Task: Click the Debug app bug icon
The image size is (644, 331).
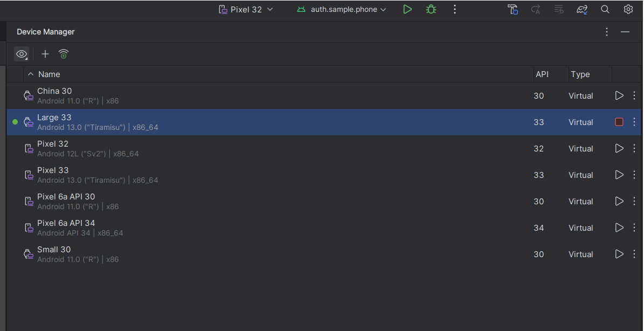Action: pyautogui.click(x=431, y=9)
